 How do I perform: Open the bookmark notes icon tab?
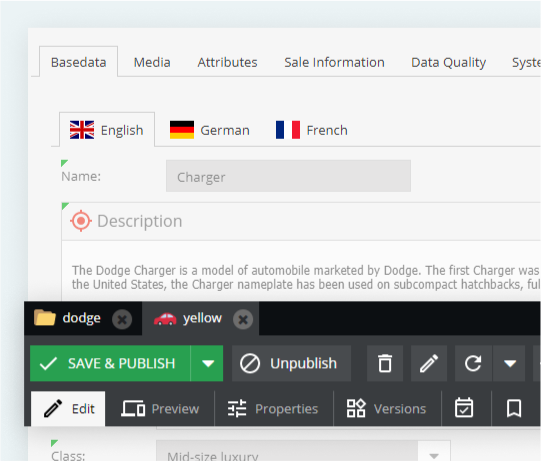514,409
